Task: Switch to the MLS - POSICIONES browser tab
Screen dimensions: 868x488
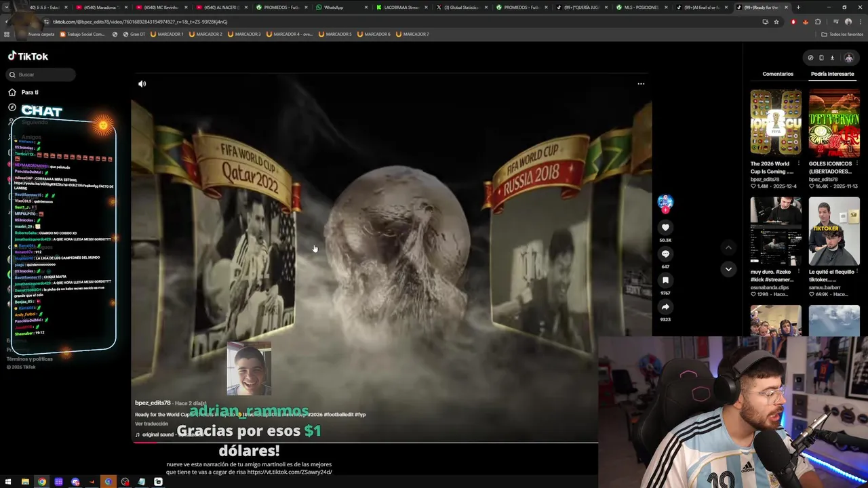Action: click(641, 7)
